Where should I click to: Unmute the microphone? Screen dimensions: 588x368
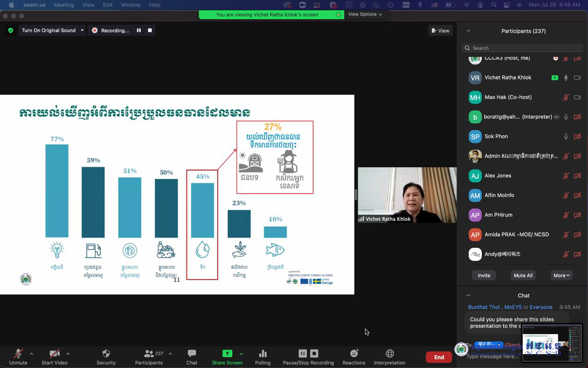click(18, 354)
